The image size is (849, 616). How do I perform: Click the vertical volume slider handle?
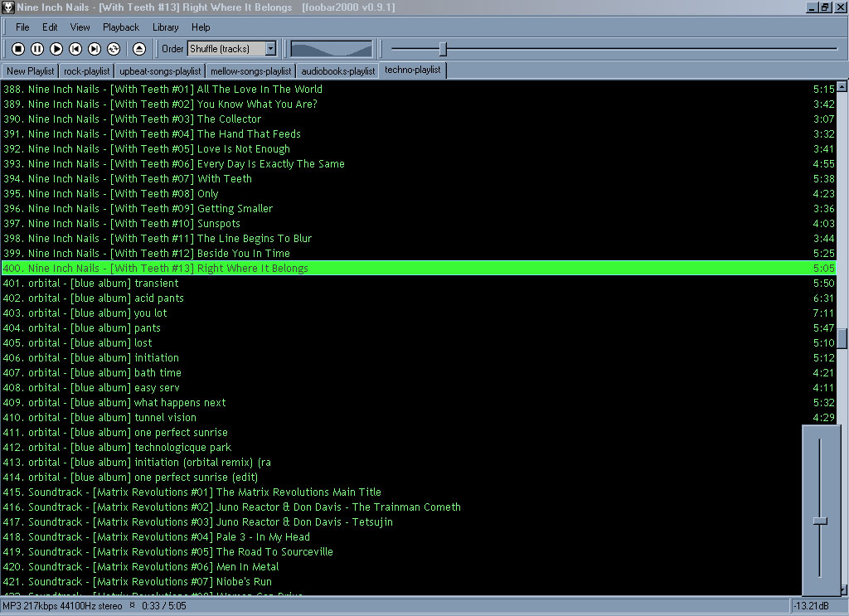(x=820, y=521)
